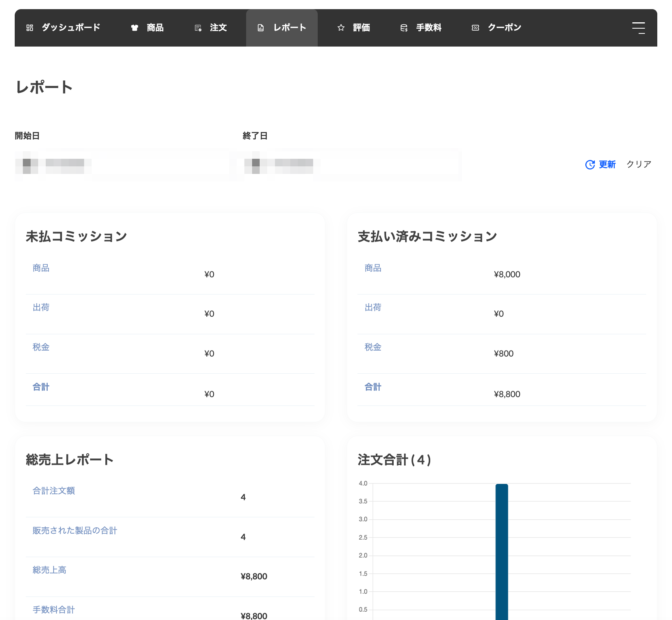Click the クリア button
672x620 pixels.
click(x=639, y=164)
